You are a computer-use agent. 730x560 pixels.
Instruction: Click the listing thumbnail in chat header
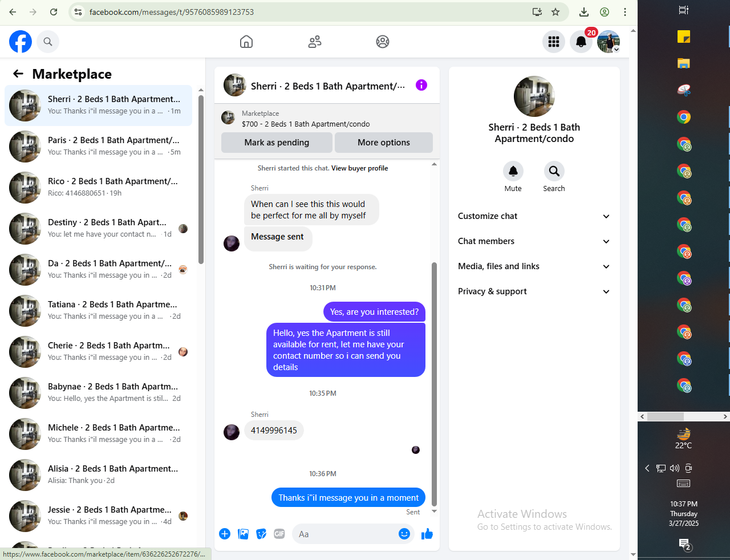228,118
